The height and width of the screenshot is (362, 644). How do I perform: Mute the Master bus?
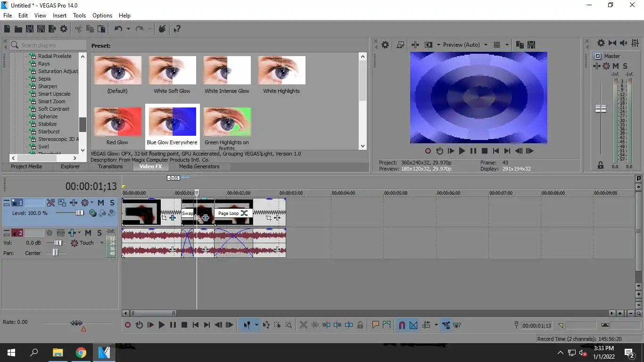point(616,66)
